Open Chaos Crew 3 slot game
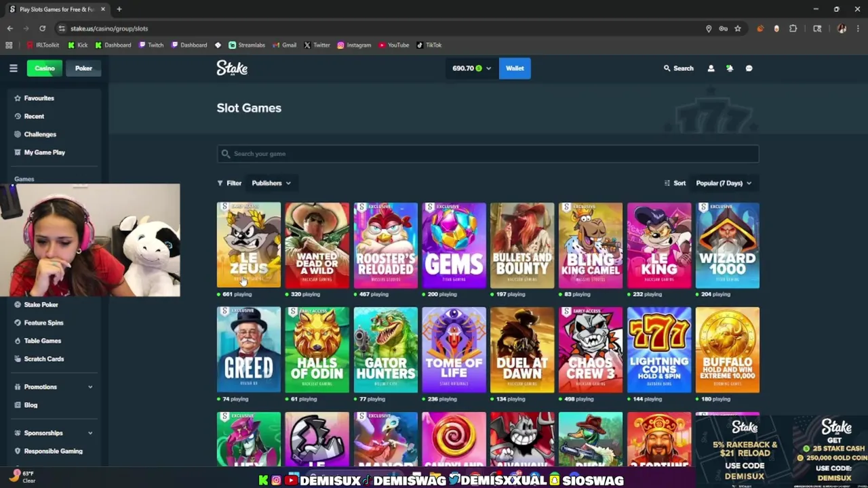The height and width of the screenshot is (488, 868). tap(591, 350)
